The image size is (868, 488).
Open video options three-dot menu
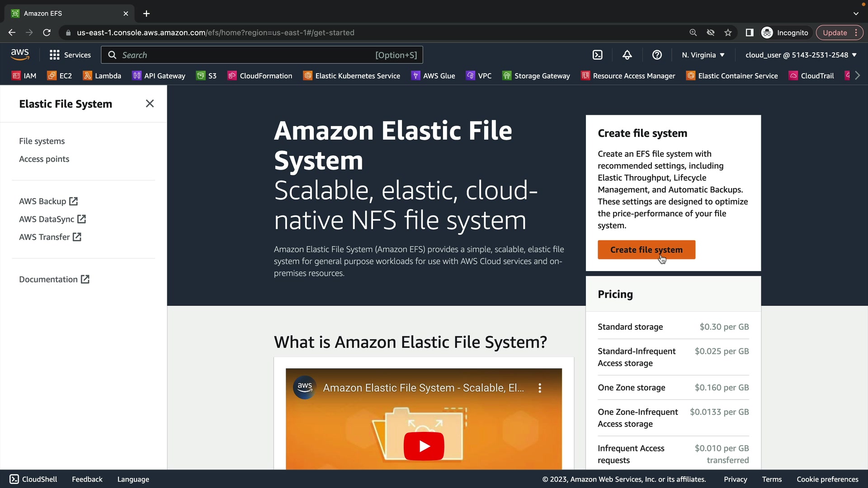[x=539, y=388]
